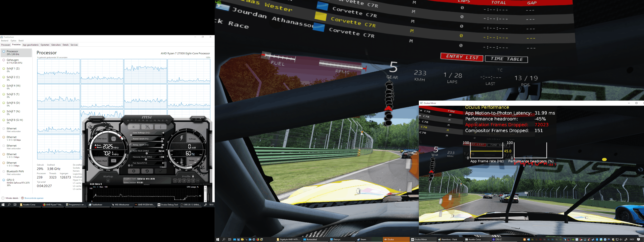Switch to Gebruikers tab
This screenshot has width=644, height=242.
pos(56,45)
